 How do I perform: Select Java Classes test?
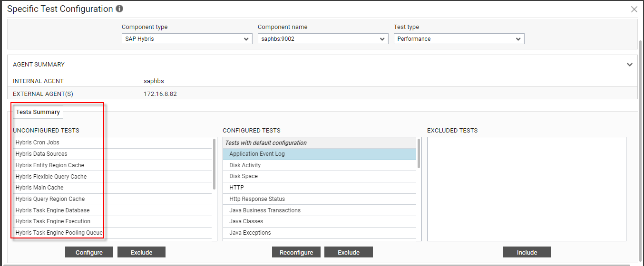[320, 221]
